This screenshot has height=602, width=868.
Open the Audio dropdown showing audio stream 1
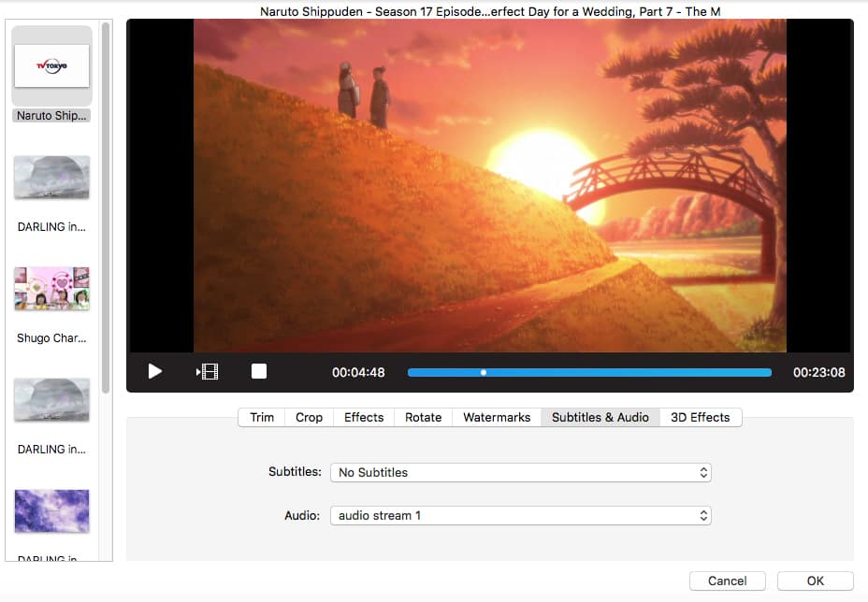520,515
